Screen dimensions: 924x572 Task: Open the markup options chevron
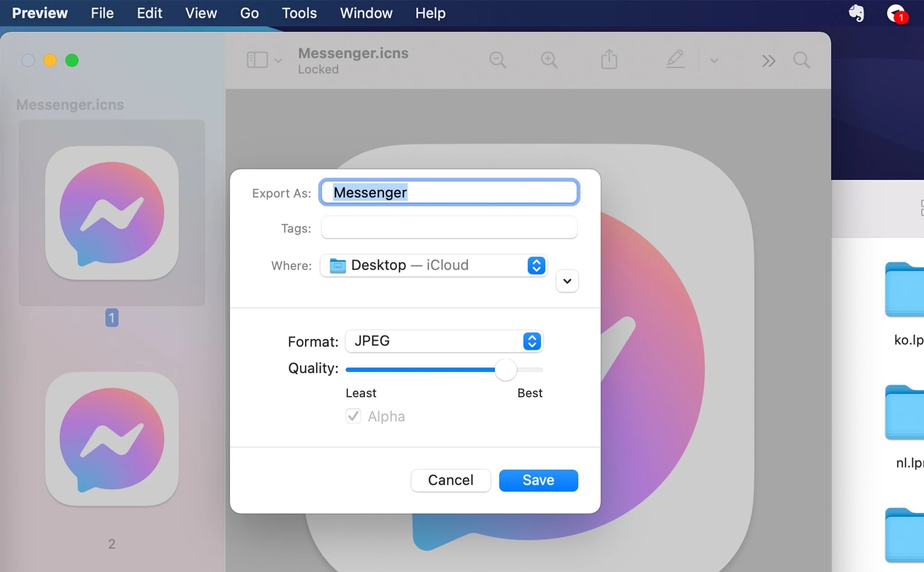coord(714,60)
